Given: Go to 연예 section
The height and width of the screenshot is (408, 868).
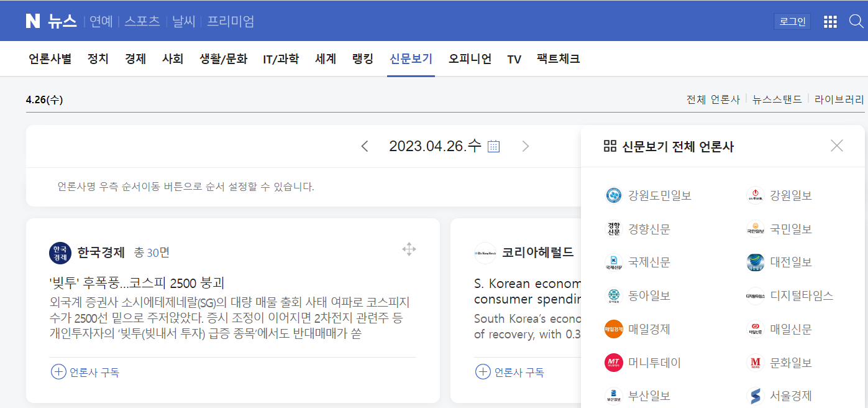Looking at the screenshot, I should [101, 21].
